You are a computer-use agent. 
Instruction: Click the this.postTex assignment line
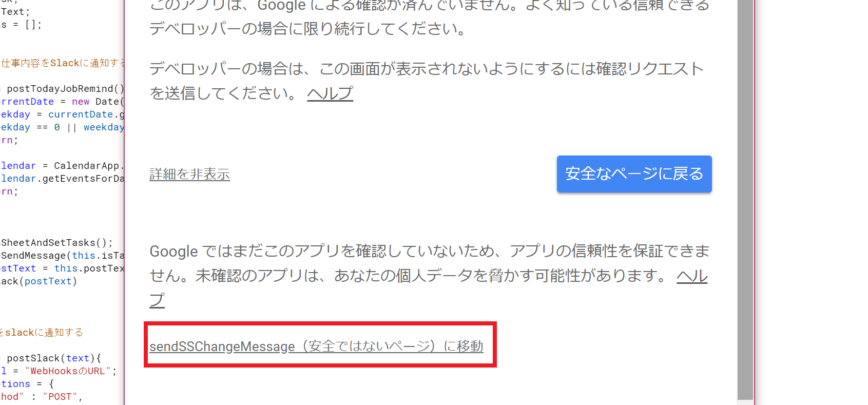click(x=62, y=268)
